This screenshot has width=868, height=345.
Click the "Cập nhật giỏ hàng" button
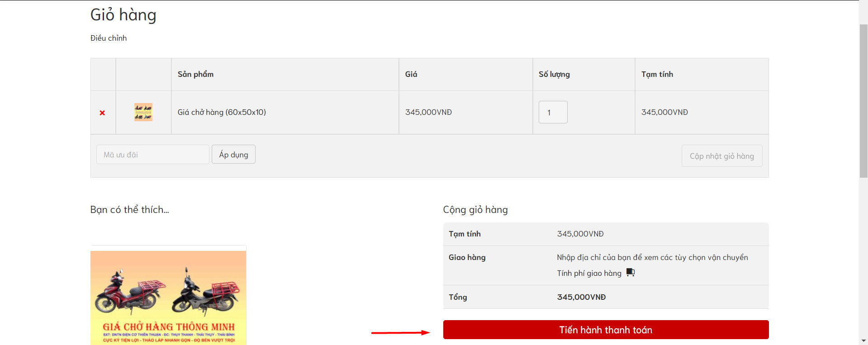pos(721,156)
